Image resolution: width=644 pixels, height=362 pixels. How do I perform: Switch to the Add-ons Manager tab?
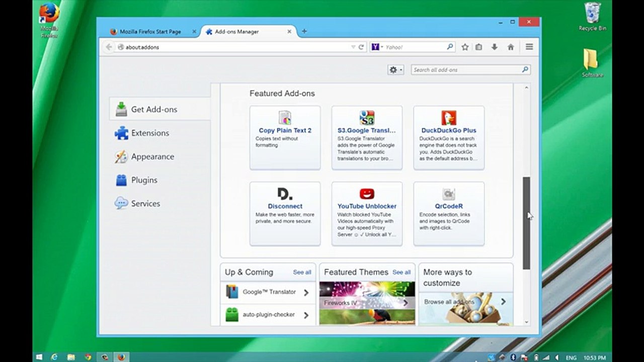click(x=248, y=31)
